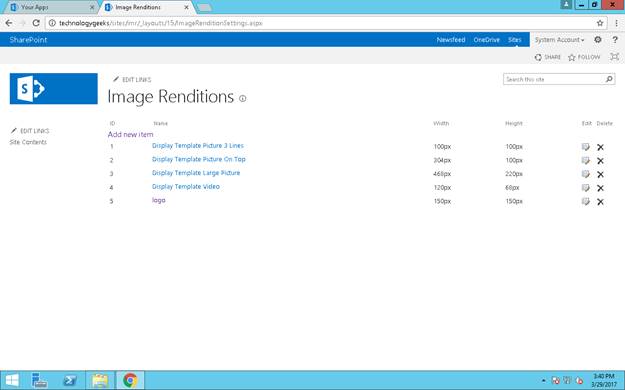Switch to the Your Apps tab

pyautogui.click(x=52, y=7)
